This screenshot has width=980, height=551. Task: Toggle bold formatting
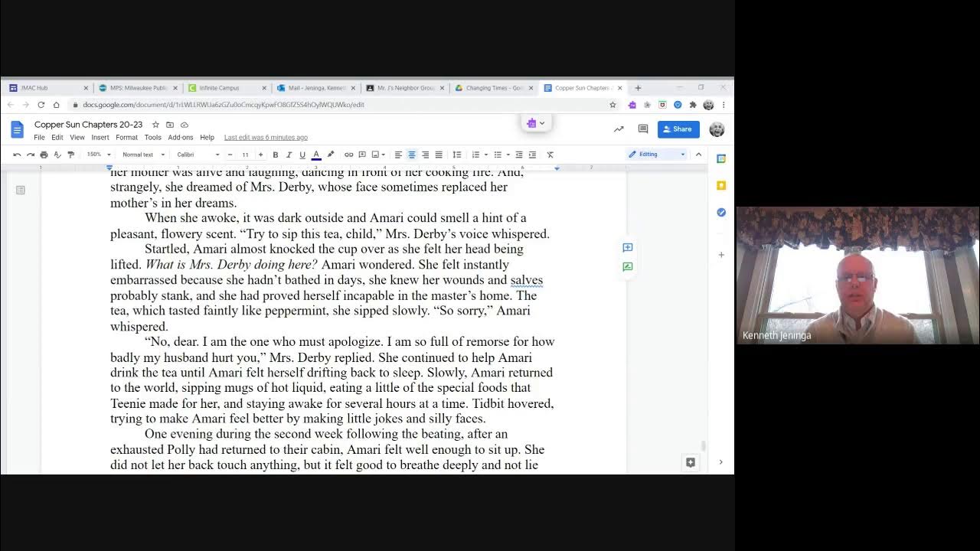[276, 155]
